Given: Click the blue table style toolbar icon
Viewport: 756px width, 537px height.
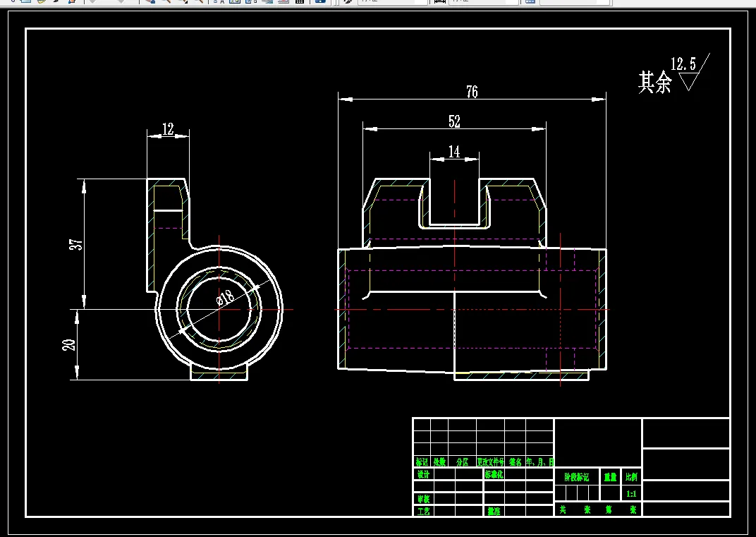Looking at the screenshot, I should (530, 1).
